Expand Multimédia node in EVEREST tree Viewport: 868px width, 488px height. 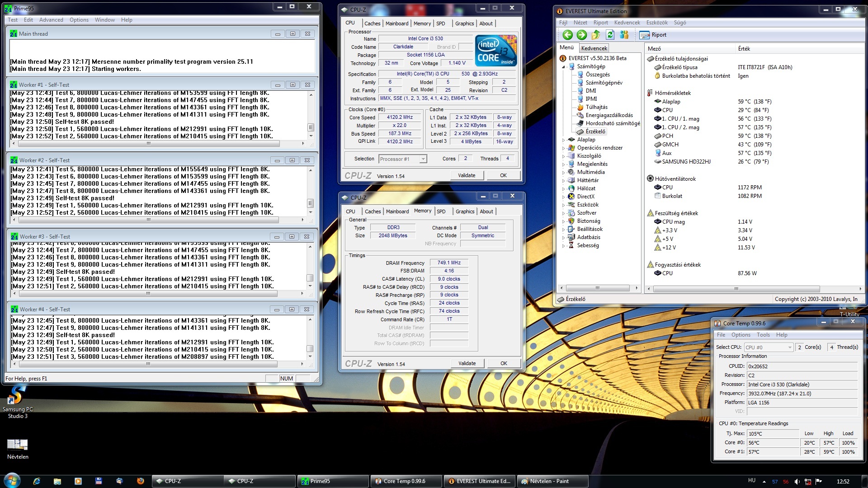pos(564,173)
